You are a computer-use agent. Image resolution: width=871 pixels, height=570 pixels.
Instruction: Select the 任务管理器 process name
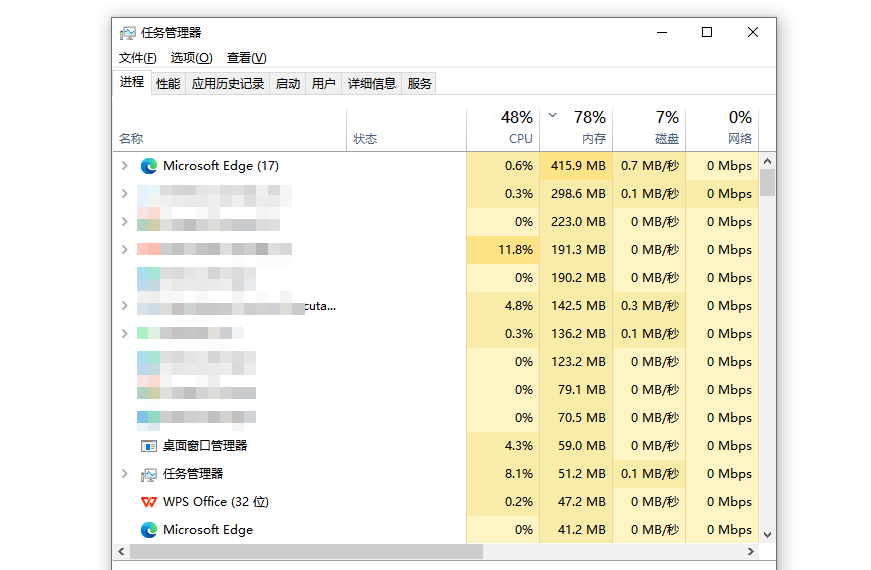[x=193, y=474]
